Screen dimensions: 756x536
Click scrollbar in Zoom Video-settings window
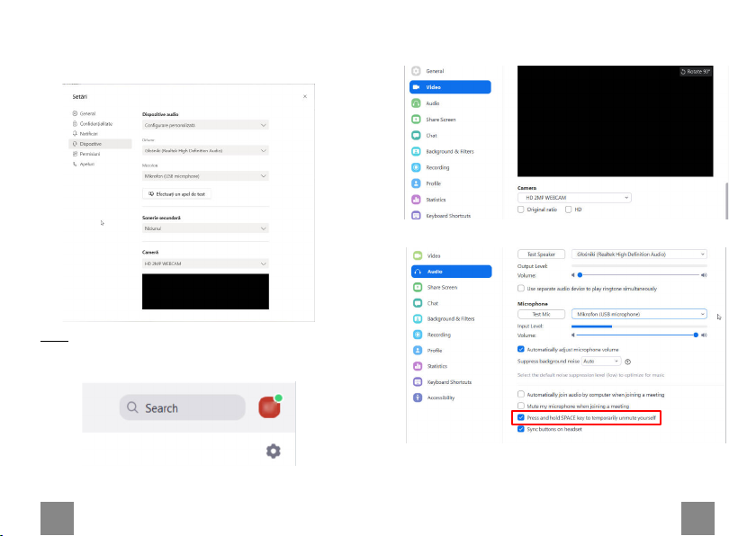pyautogui.click(x=726, y=201)
